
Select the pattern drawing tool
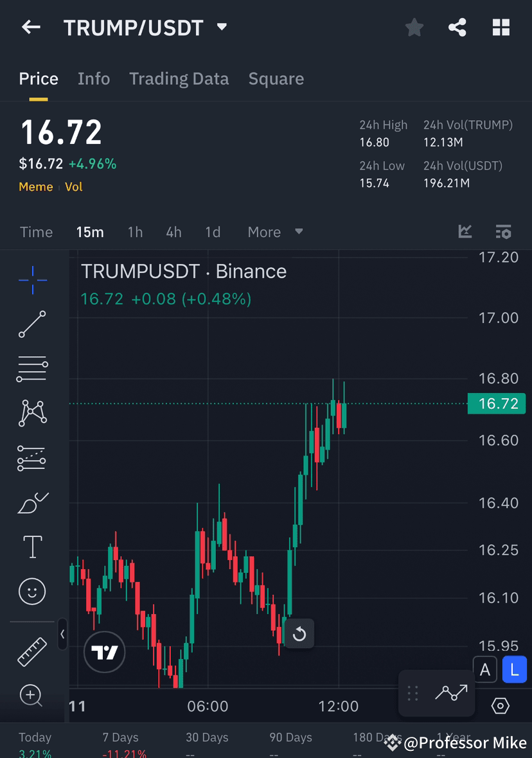[32, 413]
